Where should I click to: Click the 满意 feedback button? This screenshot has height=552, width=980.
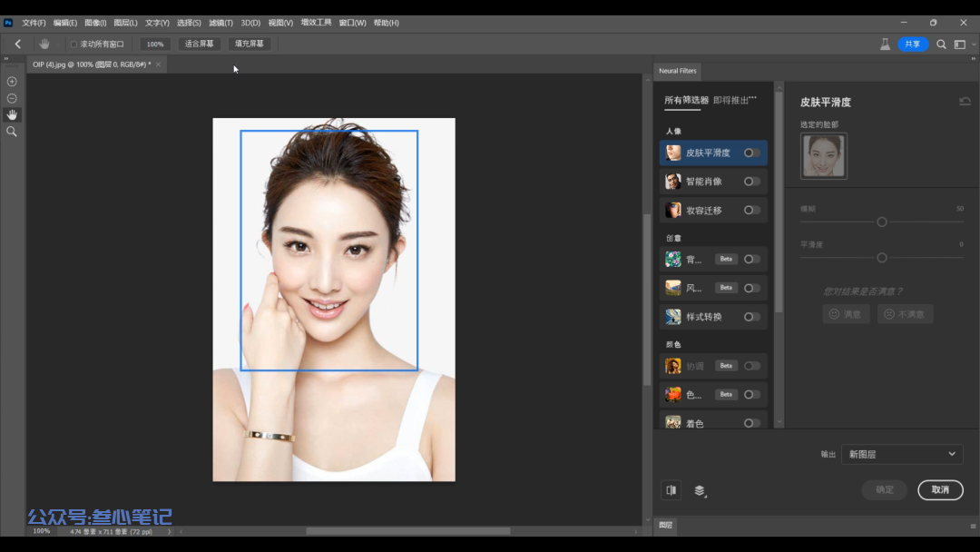(x=846, y=314)
